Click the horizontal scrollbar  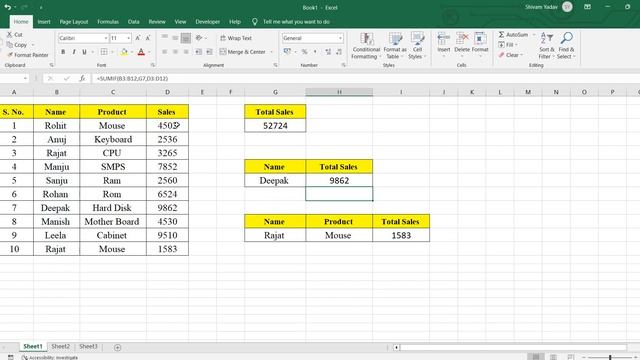tap(513, 347)
